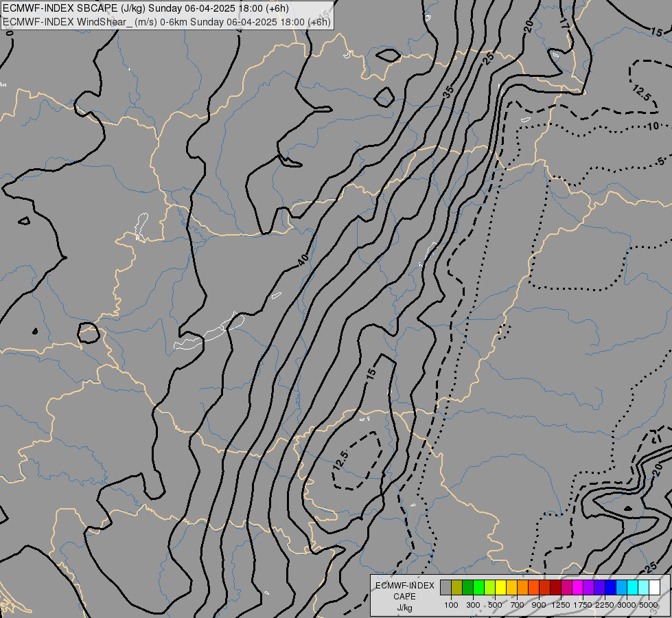Viewport: 672px width, 618px height.
Task: Click '12.5' label inside closed dashed contour
Action: 340,461
